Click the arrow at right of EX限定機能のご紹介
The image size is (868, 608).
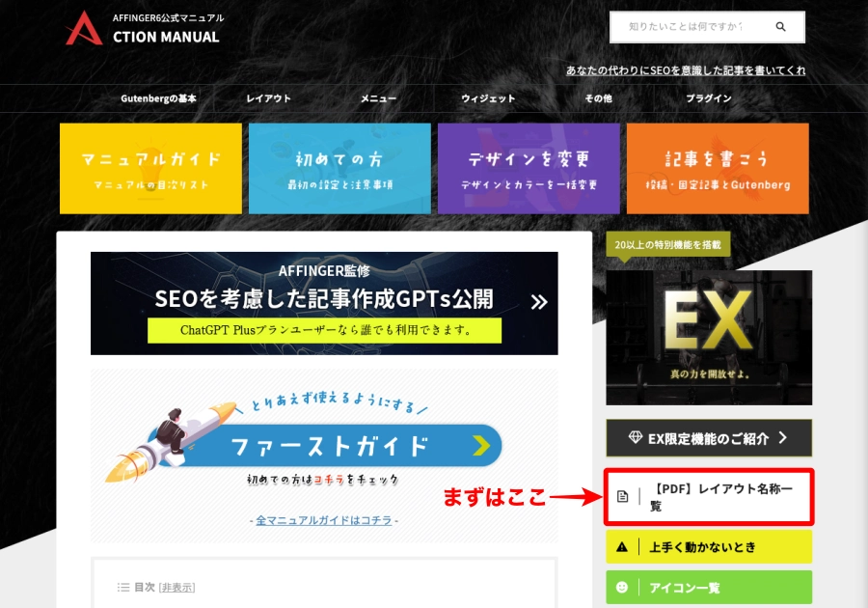(783, 438)
